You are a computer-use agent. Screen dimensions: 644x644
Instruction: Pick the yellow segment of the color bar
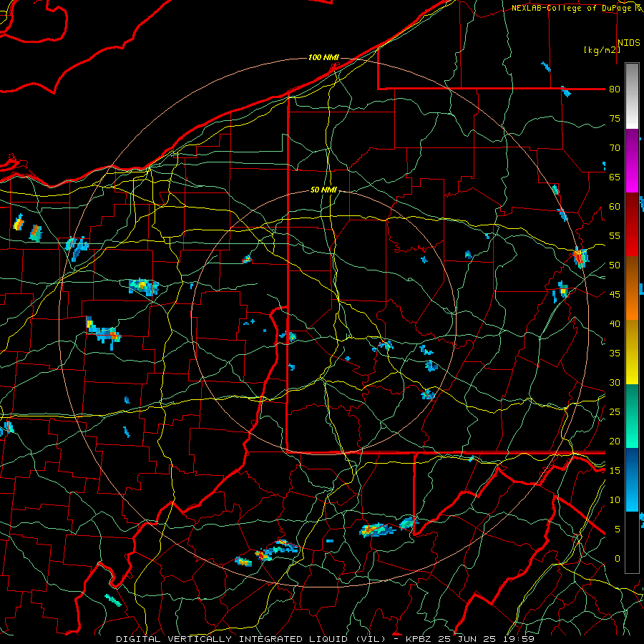[x=632, y=352]
